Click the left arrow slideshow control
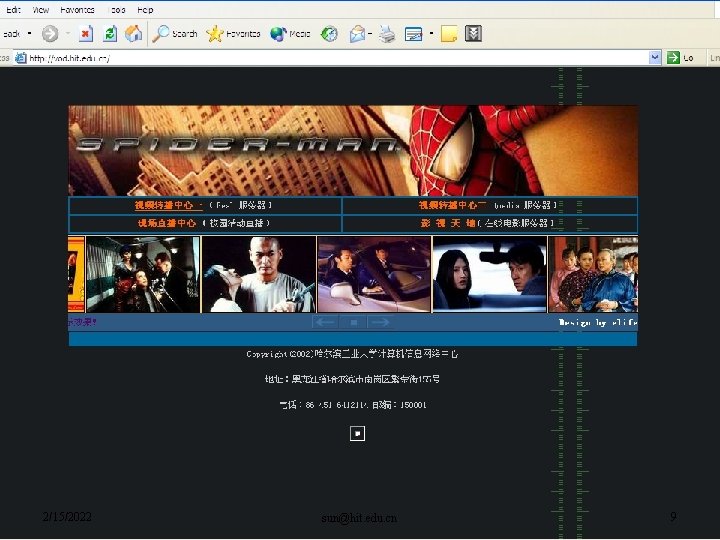The height and width of the screenshot is (540, 720). [x=325, y=322]
